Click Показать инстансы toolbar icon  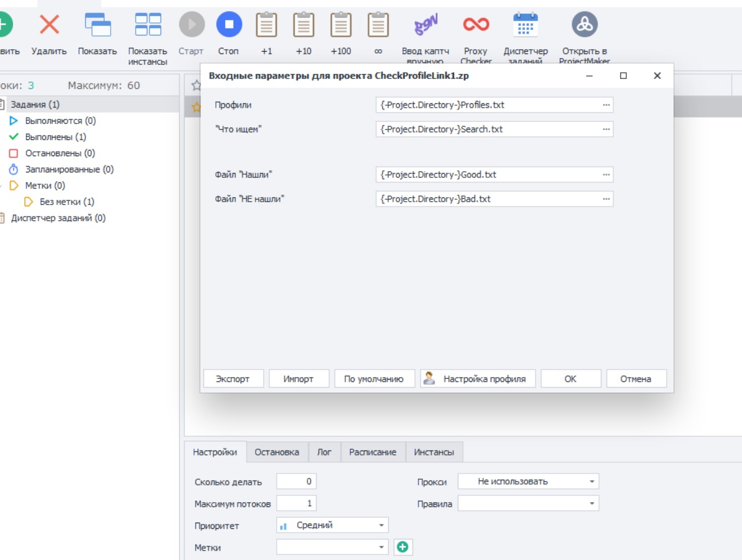click(x=148, y=25)
